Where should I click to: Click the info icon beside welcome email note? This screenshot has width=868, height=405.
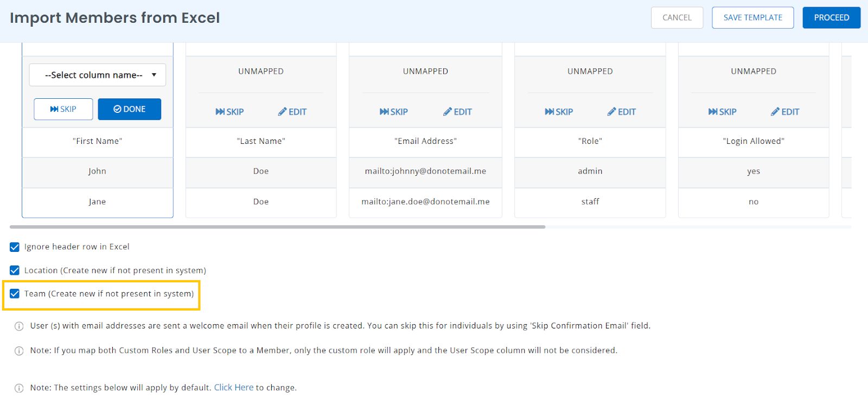(19, 326)
